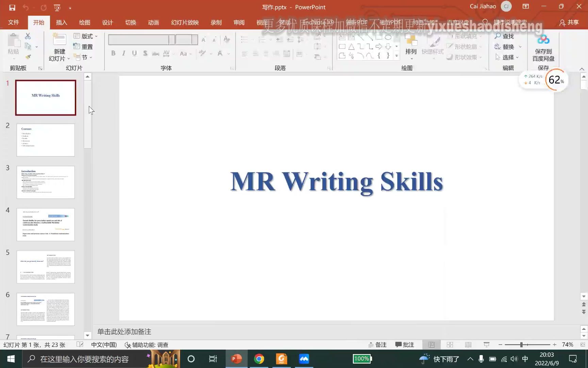
Task: Start slideshow from beginning icon
Action: point(57,7)
